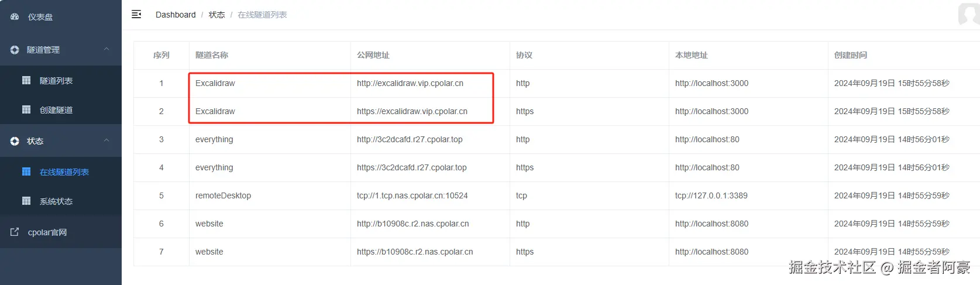Click http://localhost:8080 in row 6

click(711, 224)
